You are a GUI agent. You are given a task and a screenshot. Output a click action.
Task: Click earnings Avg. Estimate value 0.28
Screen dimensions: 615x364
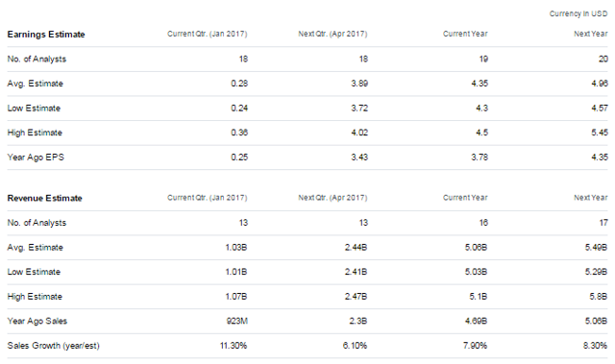[239, 84]
